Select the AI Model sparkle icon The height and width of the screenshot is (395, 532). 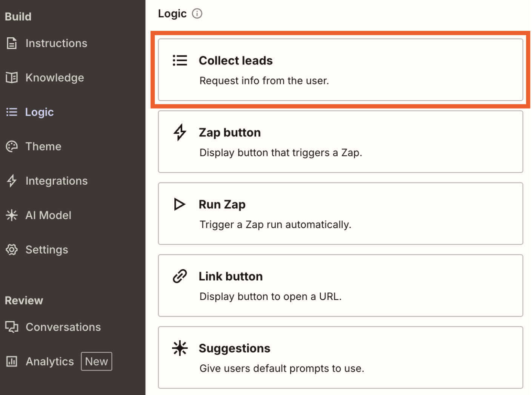point(12,215)
